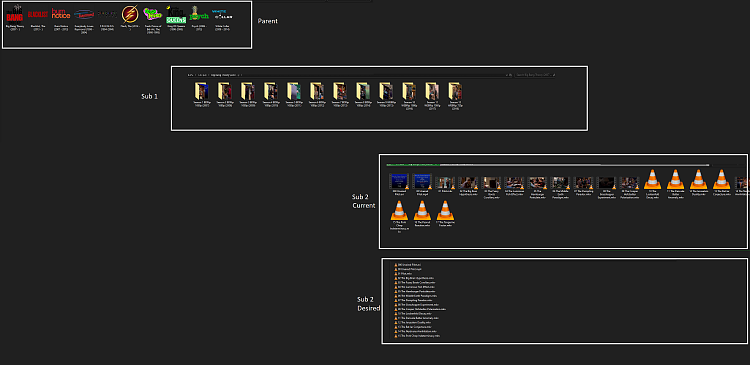Image resolution: width=750 pixels, height=365 pixels.
Task: Select '15 The Pork Chop Indeterminacy' list row
Action: click(417, 336)
